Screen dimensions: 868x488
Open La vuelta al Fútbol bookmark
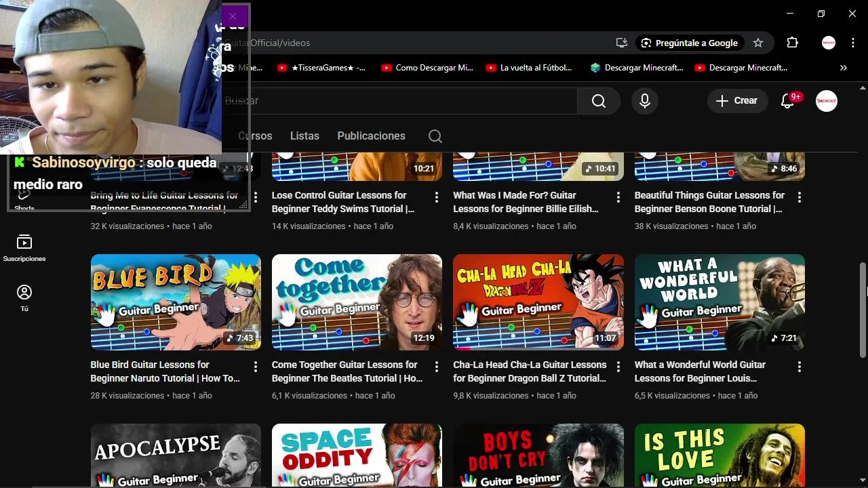[x=529, y=68]
